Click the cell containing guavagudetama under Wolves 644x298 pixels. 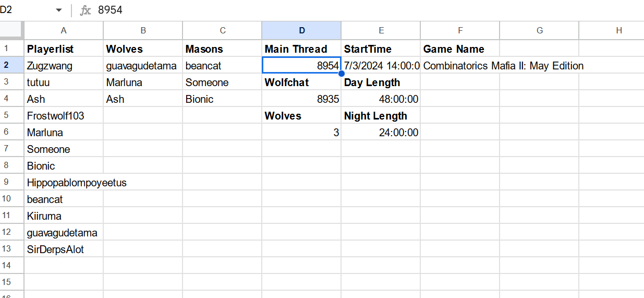(x=143, y=66)
